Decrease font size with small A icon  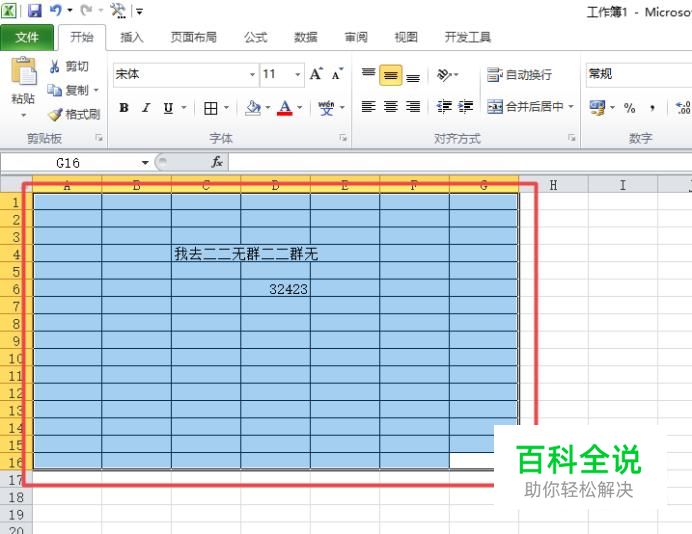(338, 74)
